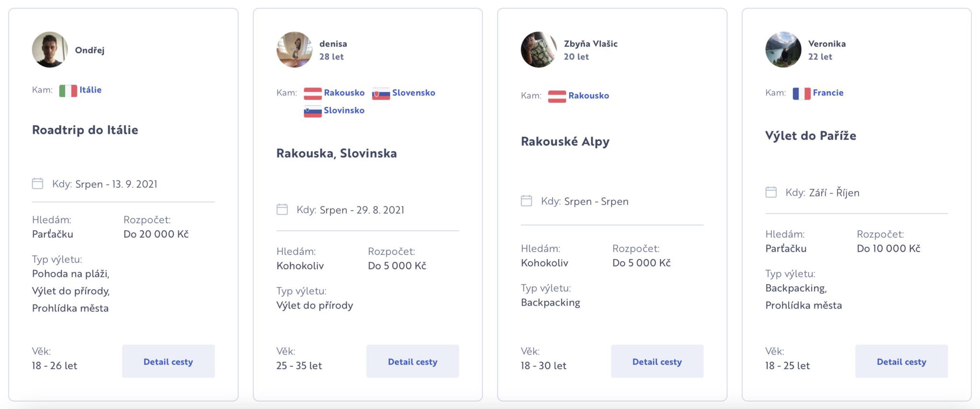The image size is (980, 409).
Task: Follow the Francie destination link
Action: [x=828, y=93]
